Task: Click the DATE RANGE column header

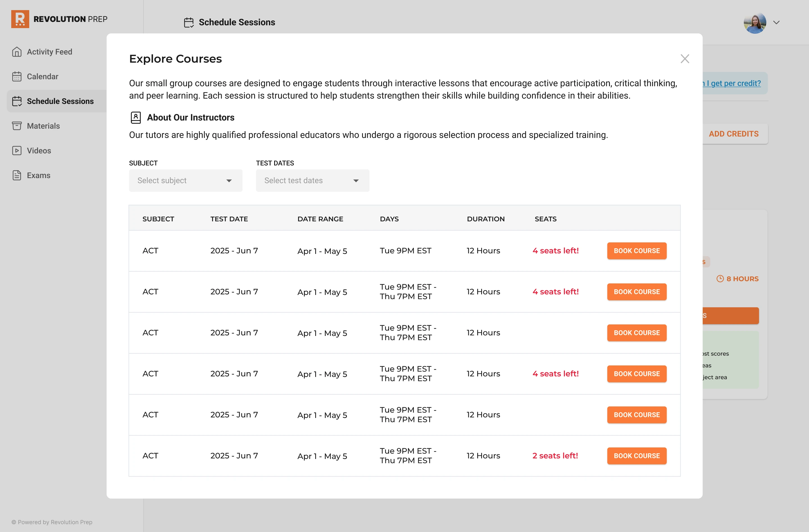Action: (x=320, y=219)
